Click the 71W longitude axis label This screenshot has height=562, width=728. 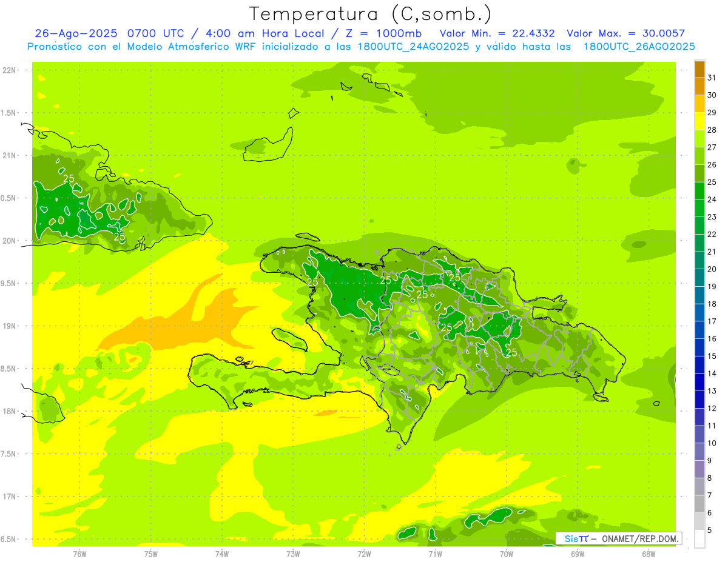pos(435,554)
